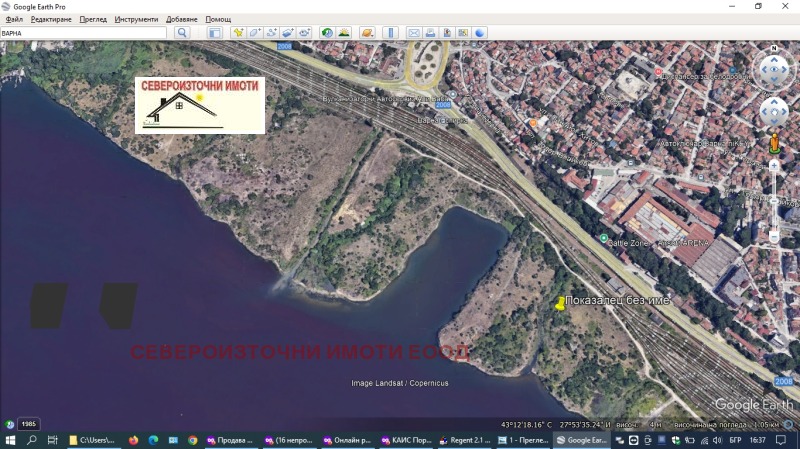Viewport: 800px width, 449px height.
Task: Toggle the sidebar panel button
Action: 215,33
